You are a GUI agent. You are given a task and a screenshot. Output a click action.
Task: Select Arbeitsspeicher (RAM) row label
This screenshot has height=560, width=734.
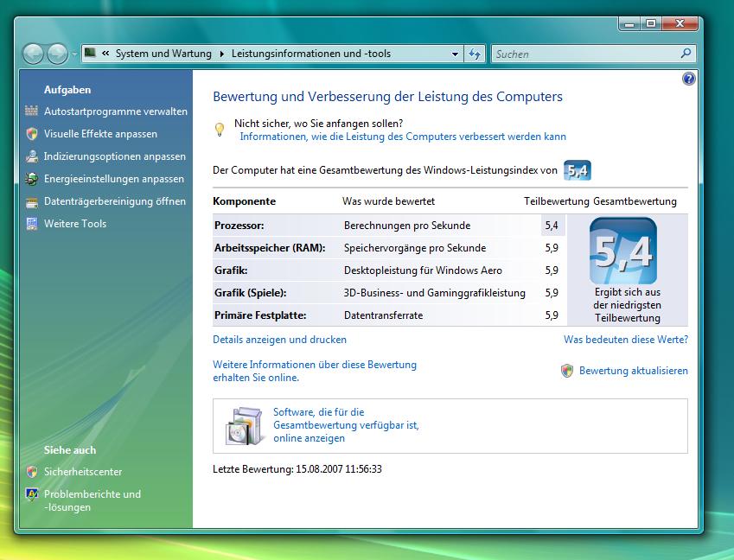[270, 248]
